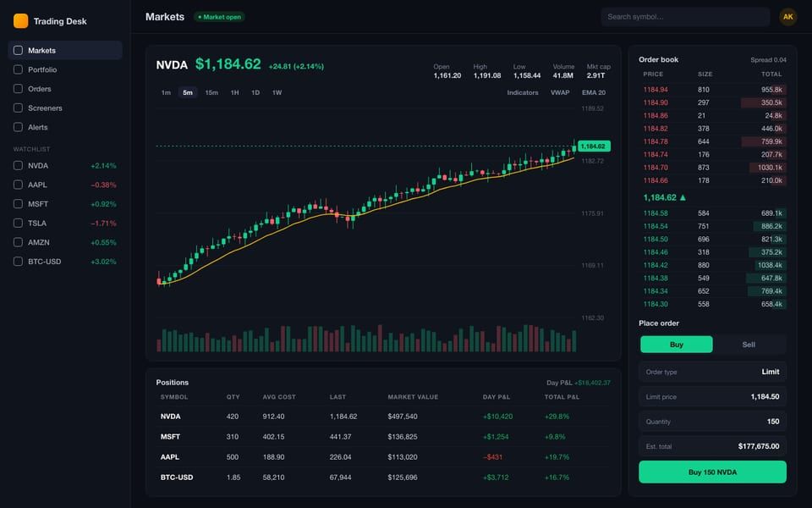Open the AK user avatar
Image resolution: width=812 pixels, height=508 pixels.
click(x=787, y=17)
